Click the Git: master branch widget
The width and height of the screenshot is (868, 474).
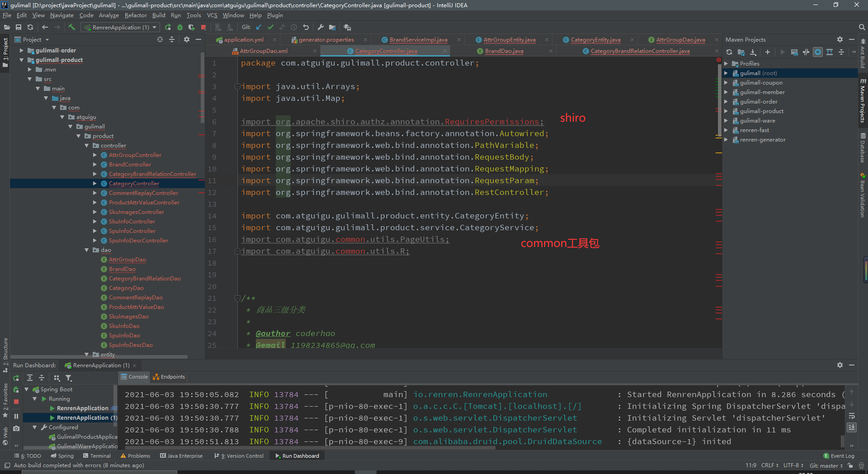[x=826, y=465]
